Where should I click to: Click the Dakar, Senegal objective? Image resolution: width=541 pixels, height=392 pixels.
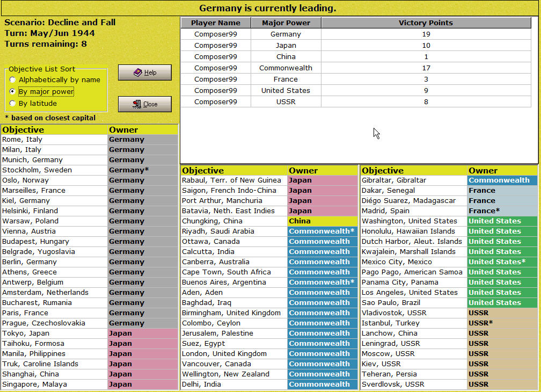tap(414, 191)
